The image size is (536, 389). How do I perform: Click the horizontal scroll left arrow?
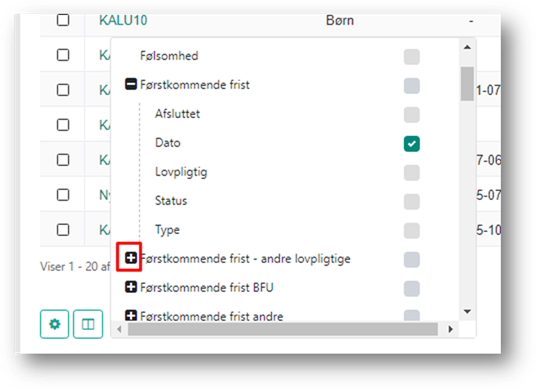click(119, 329)
